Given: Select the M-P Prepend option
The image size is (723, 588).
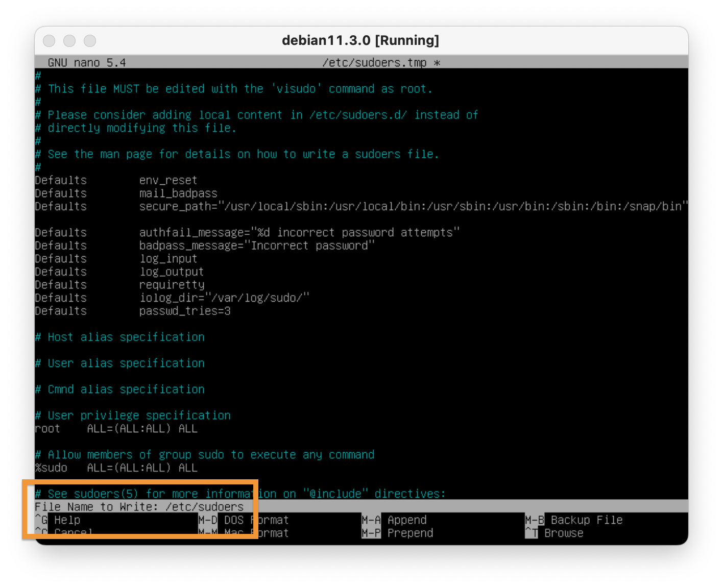Looking at the screenshot, I should tap(397, 533).
